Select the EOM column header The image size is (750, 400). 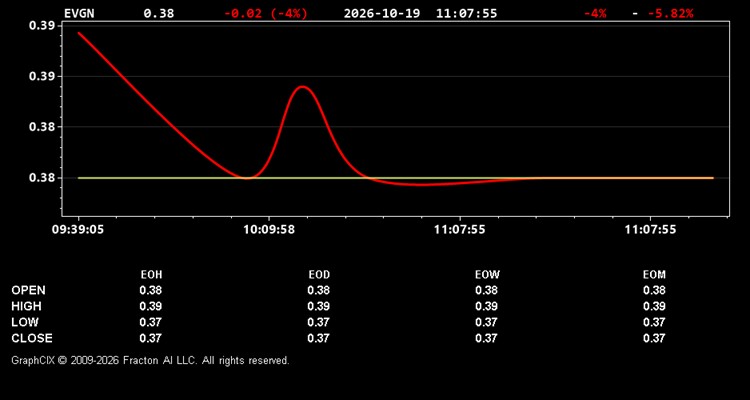[654, 275]
